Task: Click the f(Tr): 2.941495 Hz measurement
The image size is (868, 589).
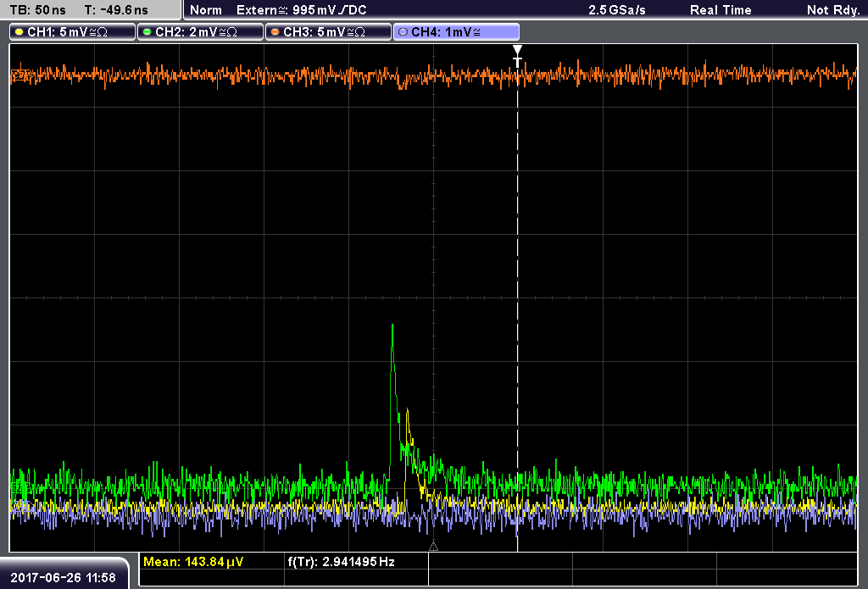Action: pos(341,562)
